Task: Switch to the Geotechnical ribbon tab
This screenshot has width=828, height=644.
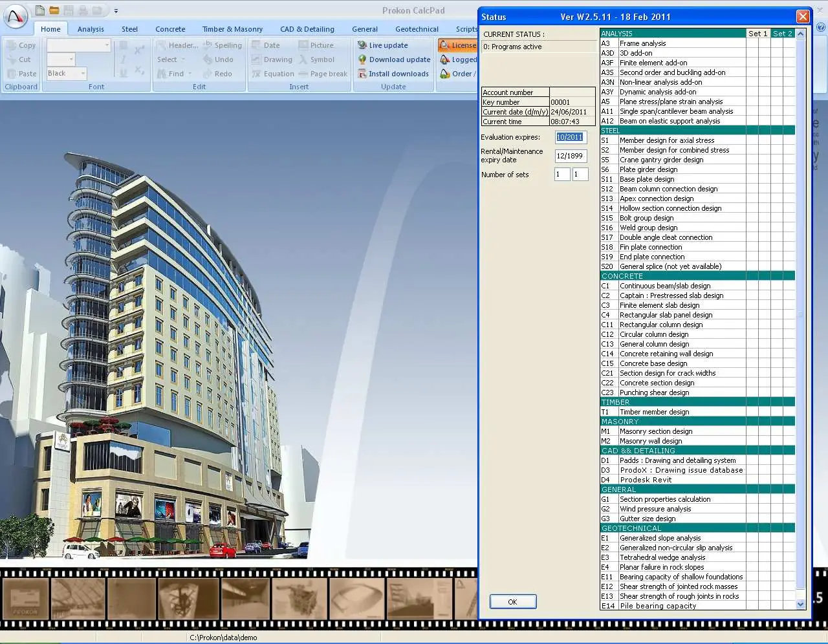Action: coord(417,29)
